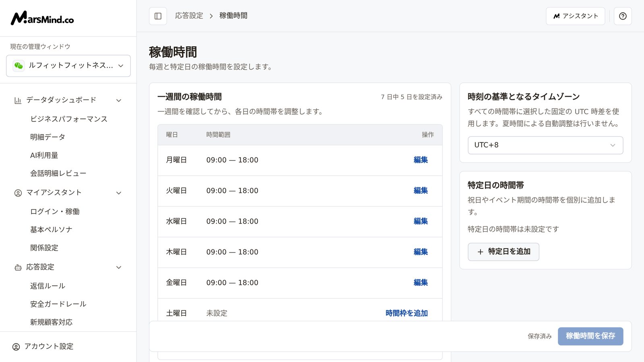
Task: Edit Wednesday (水曜日) hours
Action: click(421, 221)
